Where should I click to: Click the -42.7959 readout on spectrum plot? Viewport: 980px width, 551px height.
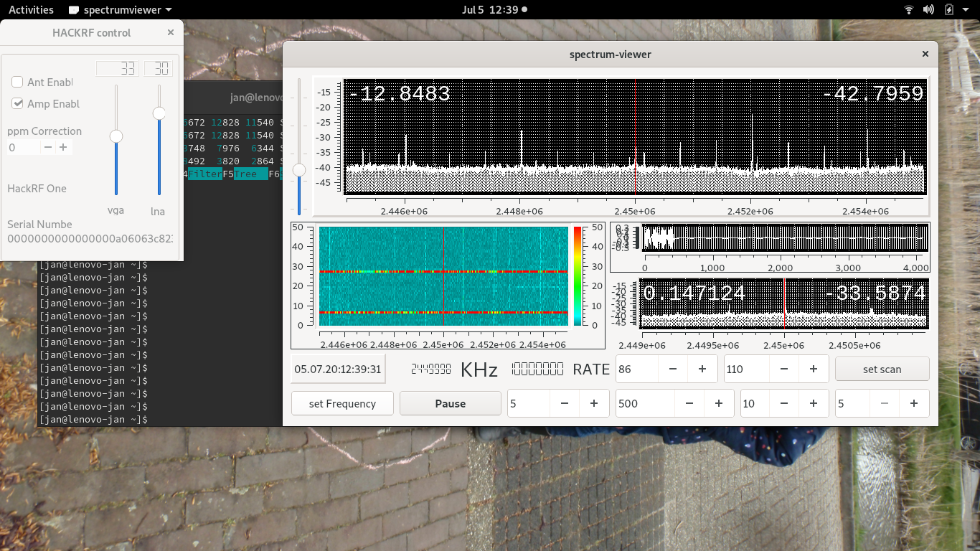click(x=872, y=94)
